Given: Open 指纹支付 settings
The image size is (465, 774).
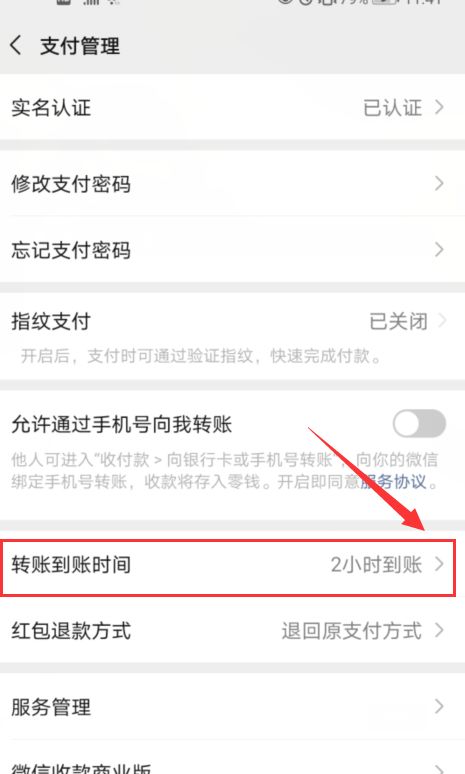Looking at the screenshot, I should point(232,336).
